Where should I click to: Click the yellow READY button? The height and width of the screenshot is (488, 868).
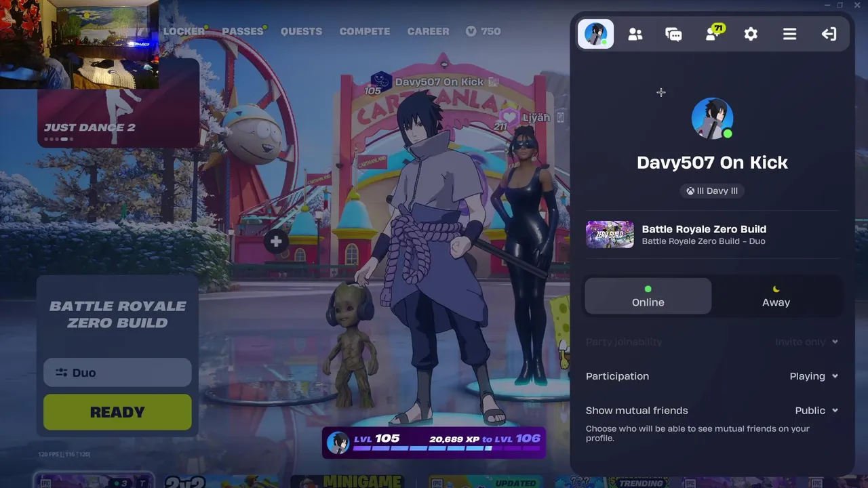tap(117, 412)
